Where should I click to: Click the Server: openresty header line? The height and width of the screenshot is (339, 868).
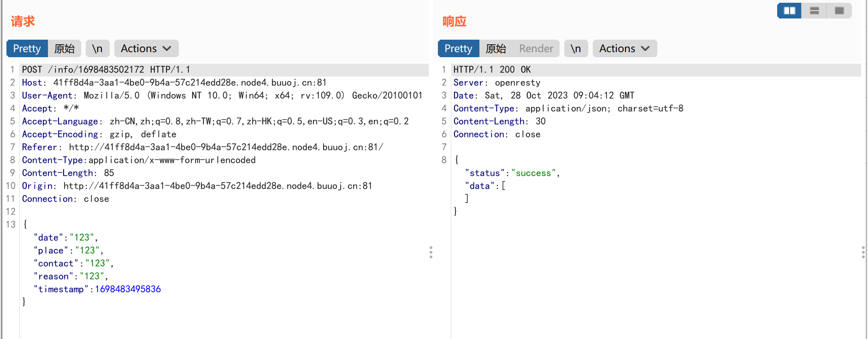coord(497,83)
